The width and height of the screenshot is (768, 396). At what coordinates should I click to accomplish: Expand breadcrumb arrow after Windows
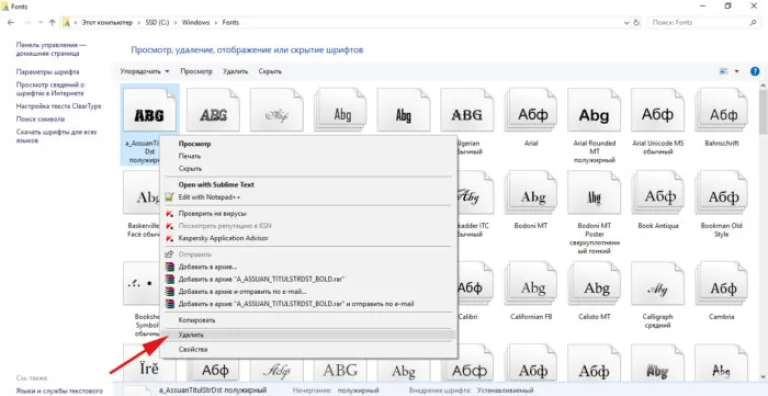tap(216, 23)
